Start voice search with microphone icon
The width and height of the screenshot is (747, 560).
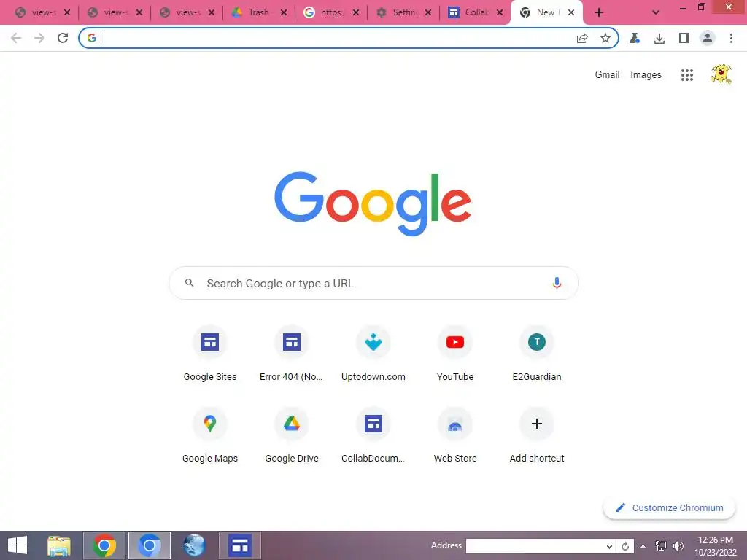(557, 284)
